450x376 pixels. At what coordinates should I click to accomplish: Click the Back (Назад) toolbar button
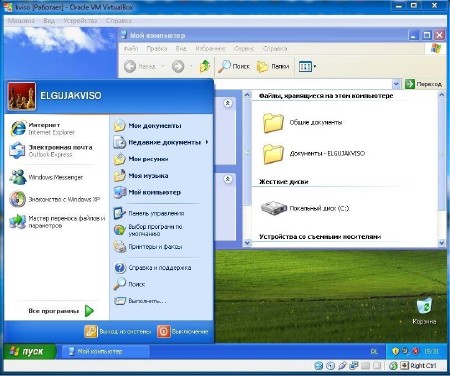tap(140, 66)
